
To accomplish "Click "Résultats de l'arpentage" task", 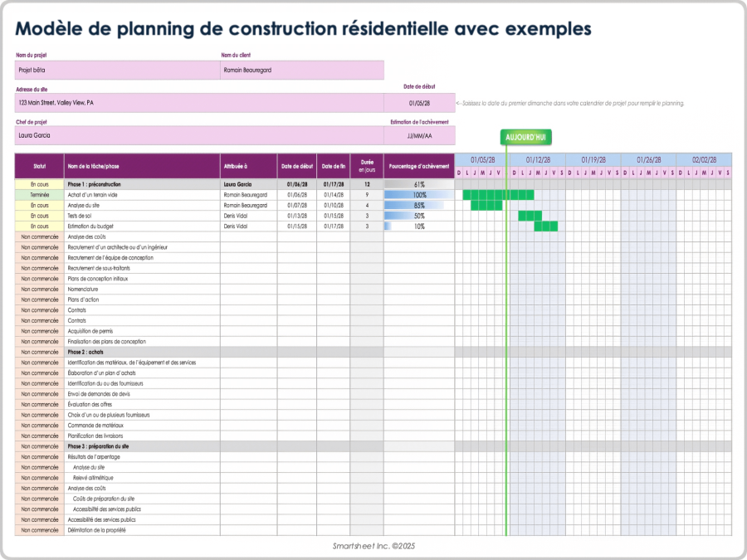I will click(x=94, y=456).
